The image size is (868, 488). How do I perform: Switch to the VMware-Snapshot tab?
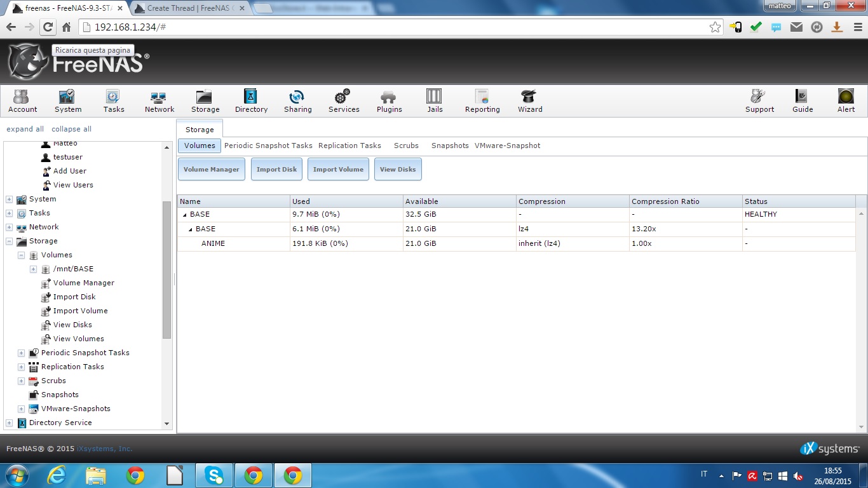click(x=507, y=146)
